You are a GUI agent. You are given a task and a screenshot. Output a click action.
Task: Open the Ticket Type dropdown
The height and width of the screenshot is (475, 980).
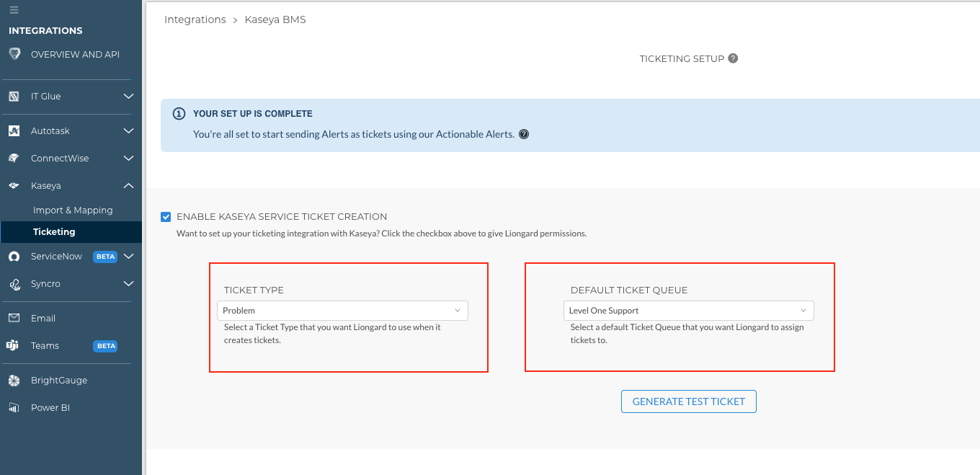click(x=342, y=311)
